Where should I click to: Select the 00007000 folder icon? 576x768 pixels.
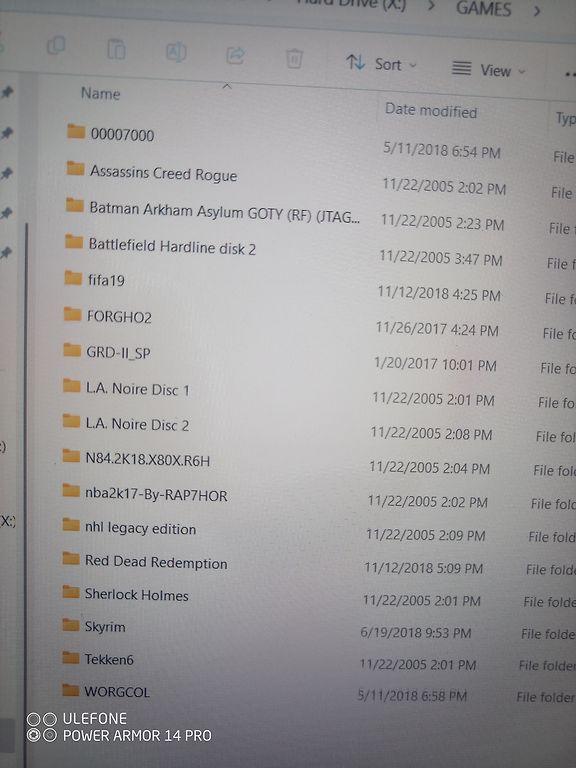pos(76,131)
